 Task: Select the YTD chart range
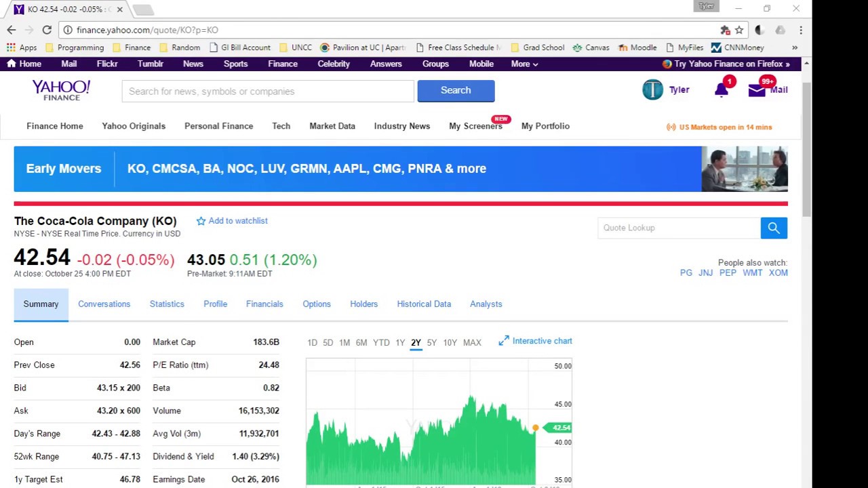pyautogui.click(x=381, y=342)
